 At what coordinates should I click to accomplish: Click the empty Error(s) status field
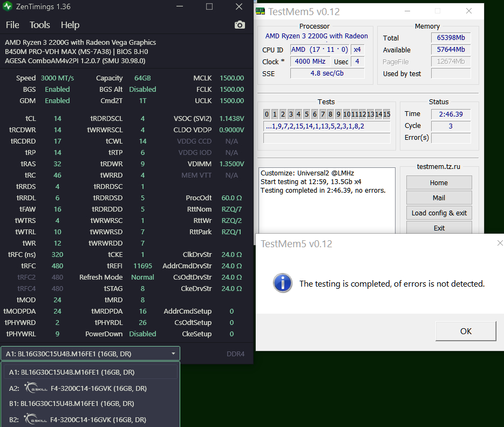coord(451,138)
